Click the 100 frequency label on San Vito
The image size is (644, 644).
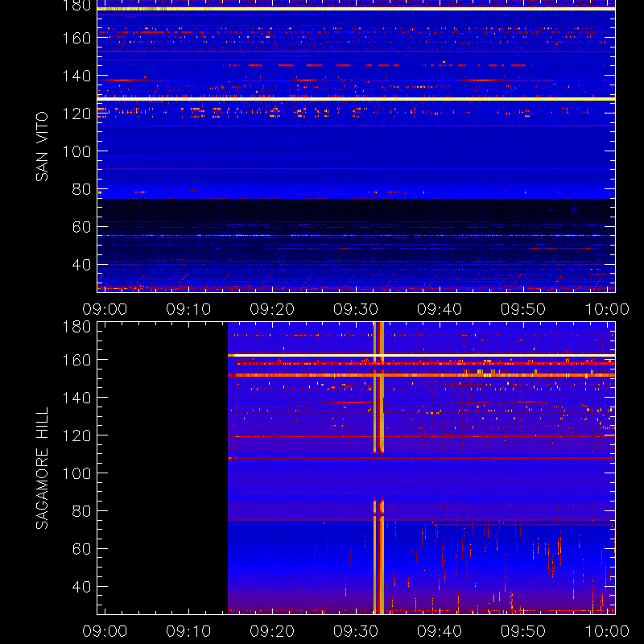76,151
